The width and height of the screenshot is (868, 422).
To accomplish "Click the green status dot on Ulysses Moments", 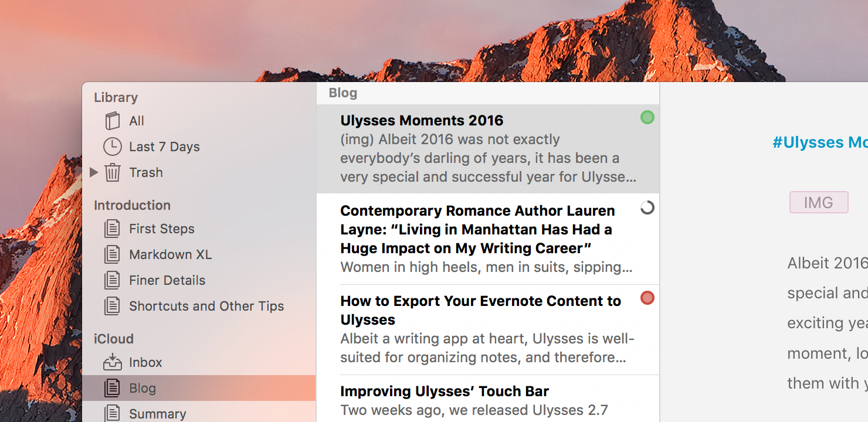I will 647,118.
